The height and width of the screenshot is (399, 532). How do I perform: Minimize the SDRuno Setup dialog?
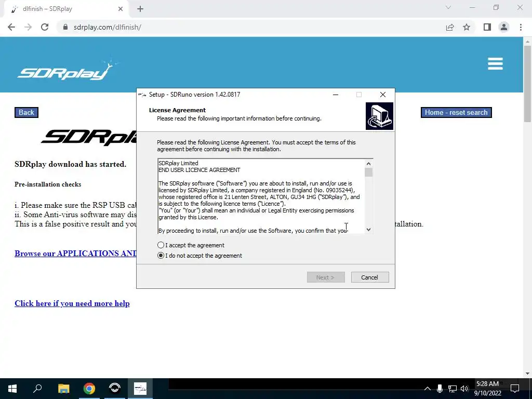click(x=336, y=95)
